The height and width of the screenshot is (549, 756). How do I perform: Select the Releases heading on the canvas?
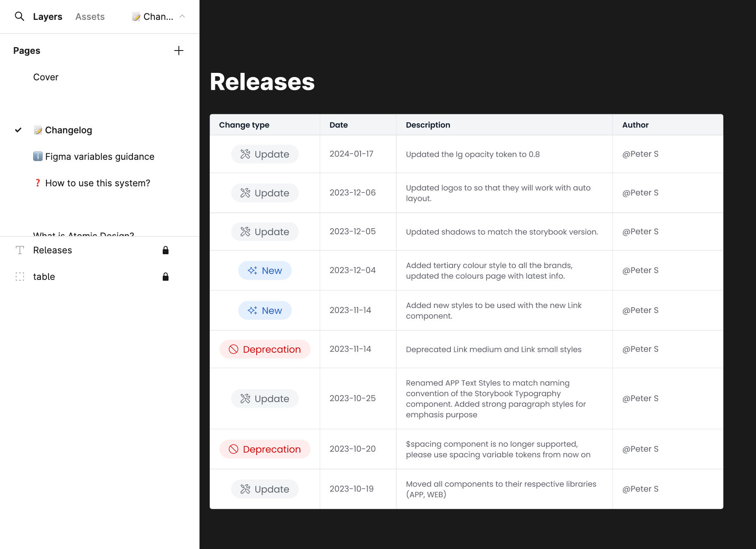pyautogui.click(x=262, y=82)
